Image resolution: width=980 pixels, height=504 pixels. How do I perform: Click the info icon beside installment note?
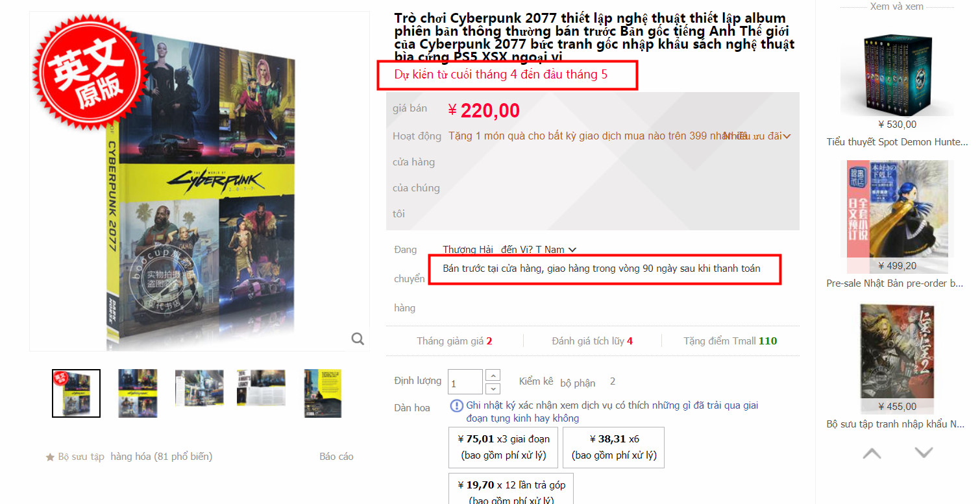point(456,406)
